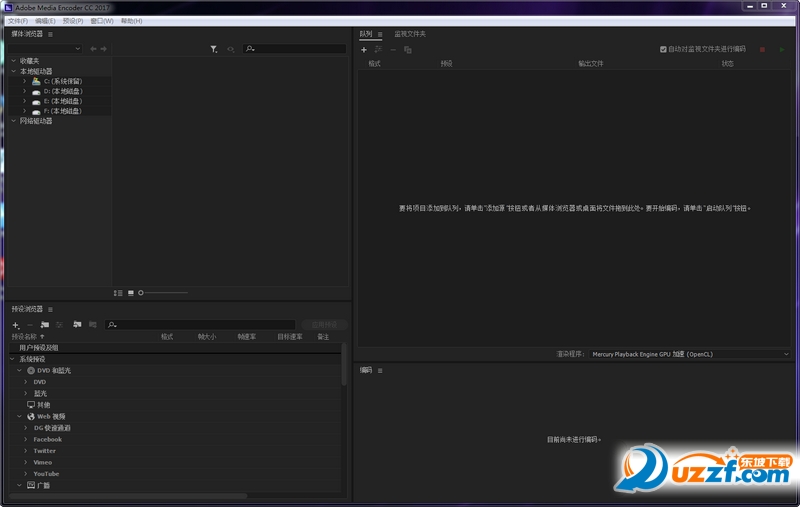Open the 预设浏览器 panel menu icon
This screenshot has width=800, height=507.
point(50,309)
